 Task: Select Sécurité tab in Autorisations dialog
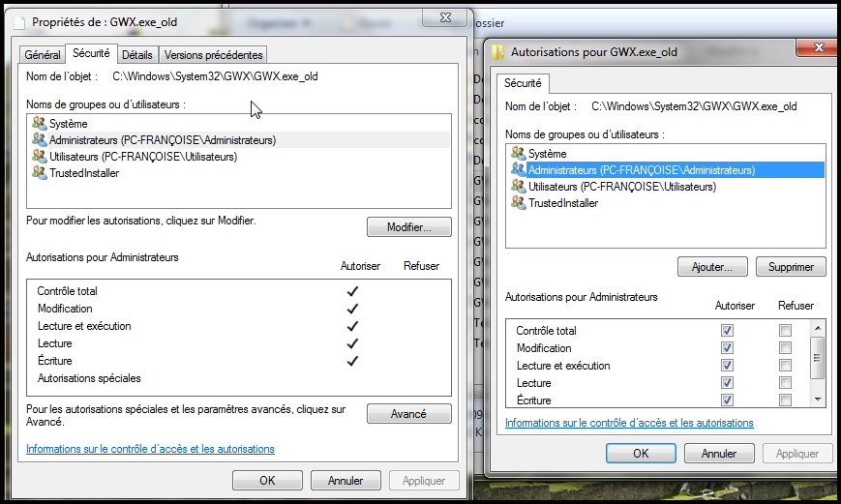[523, 83]
